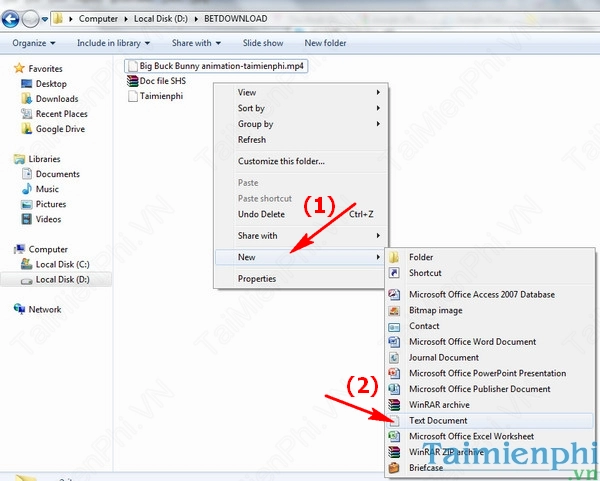Open the Include in library dropdown
Screen dimensions: 600x481
point(113,43)
